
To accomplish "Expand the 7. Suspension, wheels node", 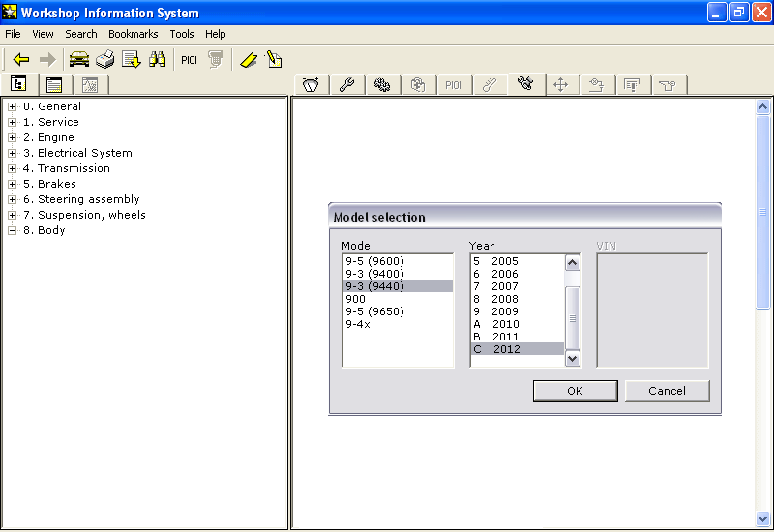I will (x=12, y=215).
